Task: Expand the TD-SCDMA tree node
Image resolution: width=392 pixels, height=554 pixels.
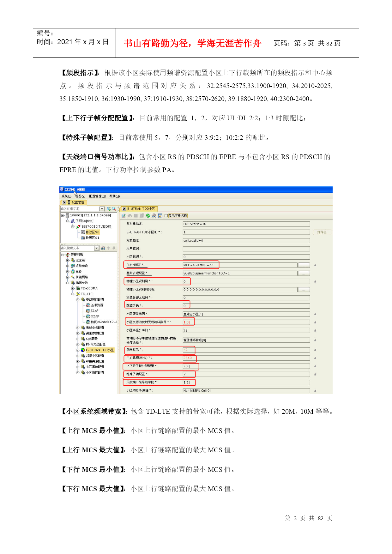Action: 73,288
